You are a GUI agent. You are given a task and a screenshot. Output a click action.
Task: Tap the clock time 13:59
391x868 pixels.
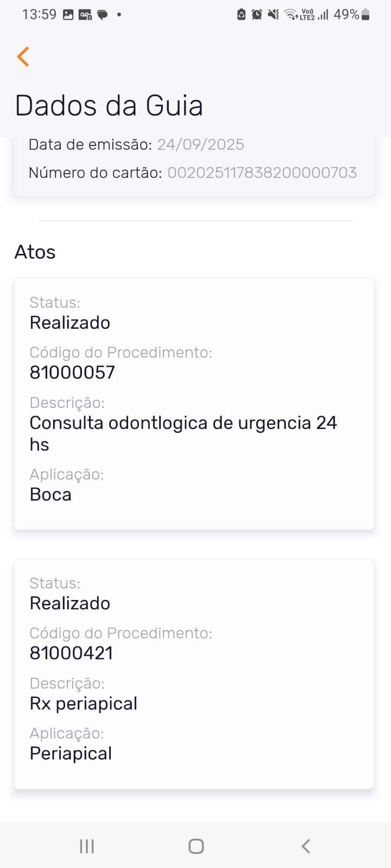tap(39, 15)
